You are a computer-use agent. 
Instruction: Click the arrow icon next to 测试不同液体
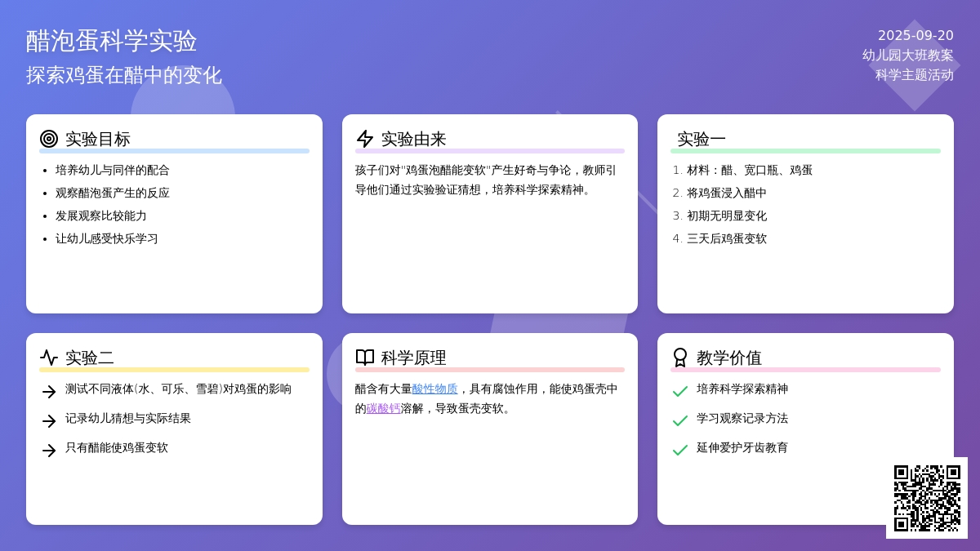tap(49, 392)
